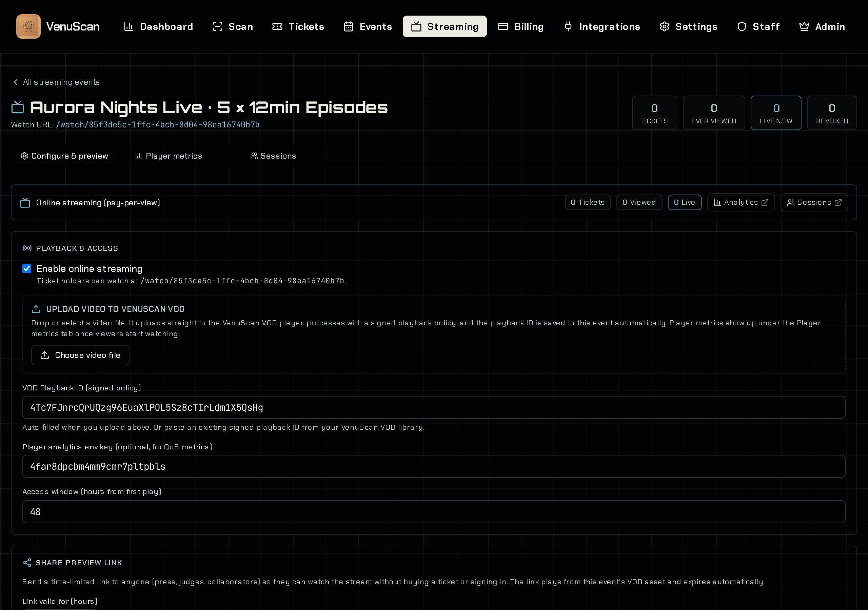The width and height of the screenshot is (868, 610).
Task: Switch to the Sessions tab
Action: pyautogui.click(x=273, y=156)
